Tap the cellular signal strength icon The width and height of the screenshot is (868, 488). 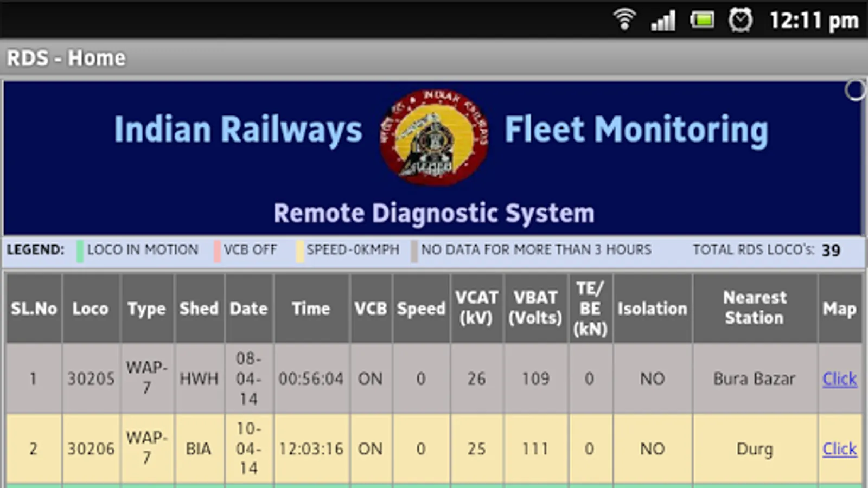[x=663, y=21]
